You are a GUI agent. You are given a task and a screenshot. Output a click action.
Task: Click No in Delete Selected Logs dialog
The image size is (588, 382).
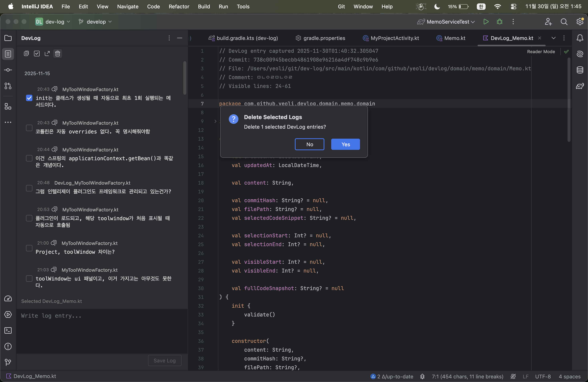(309, 144)
